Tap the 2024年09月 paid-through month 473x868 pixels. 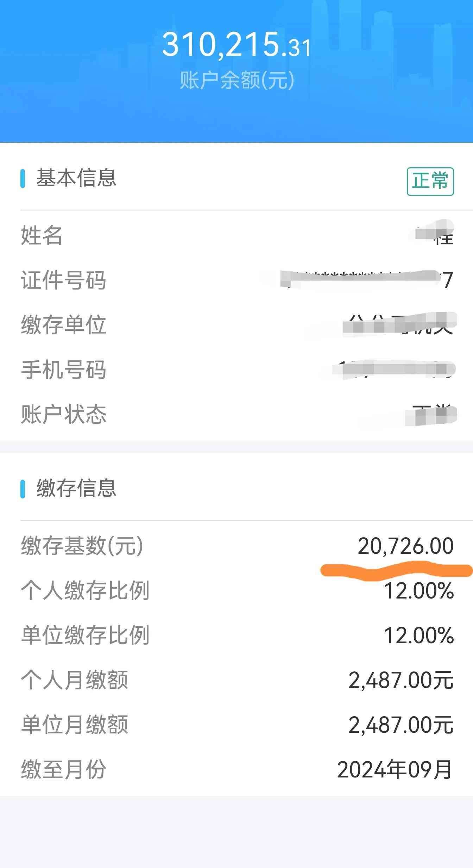(x=395, y=769)
